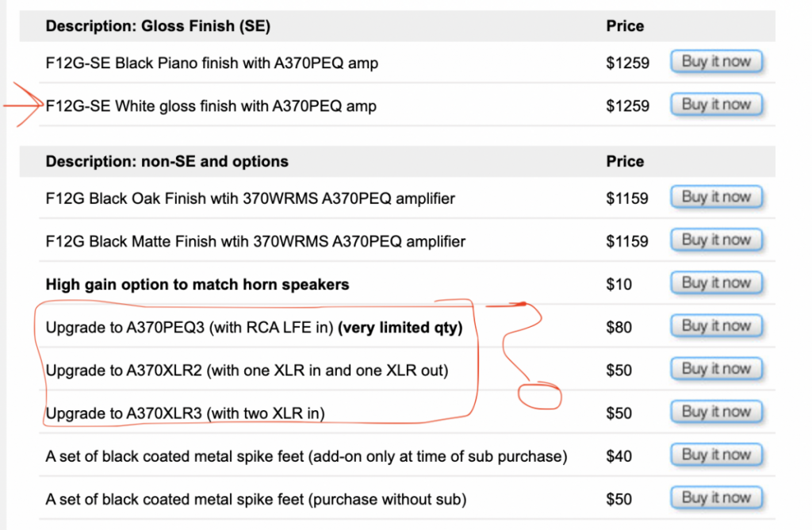Viewport: 812px width, 530px height.
Task: Click the 'Description: non-SE and options' header
Action: point(167,161)
